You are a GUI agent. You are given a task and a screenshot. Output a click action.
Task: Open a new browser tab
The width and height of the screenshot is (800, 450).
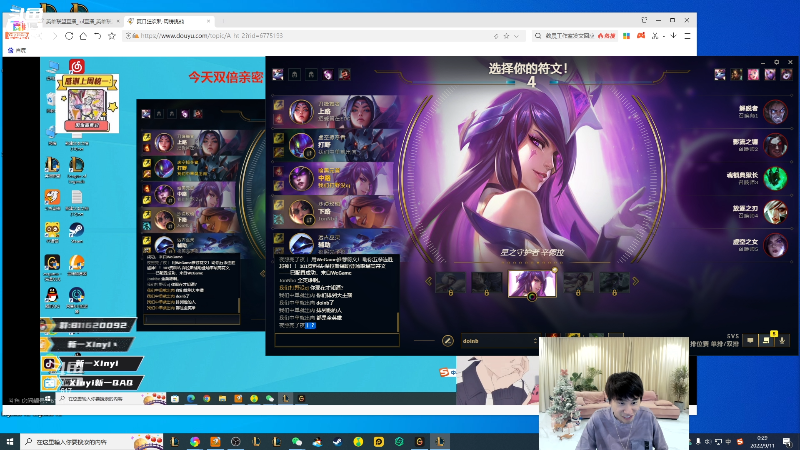[x=223, y=21]
